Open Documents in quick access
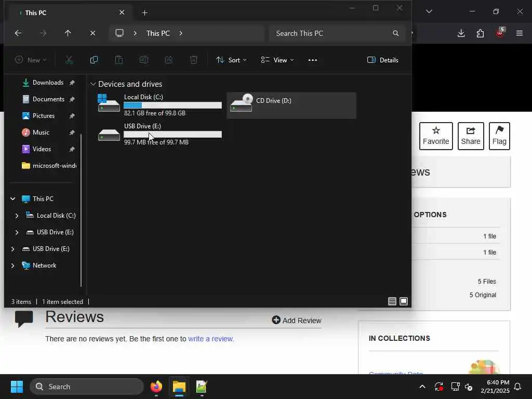The image size is (532, 399). [x=48, y=99]
